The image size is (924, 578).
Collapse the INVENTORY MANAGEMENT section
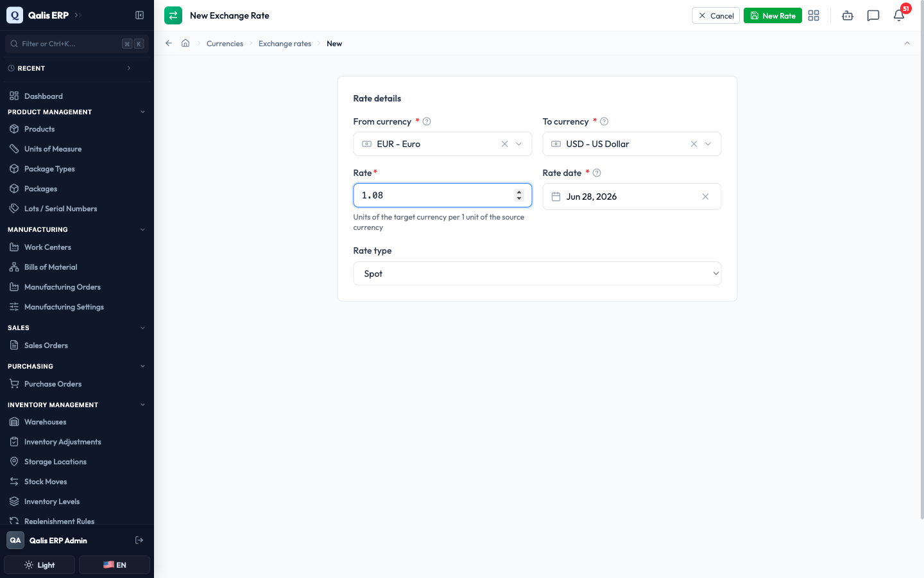pyautogui.click(x=142, y=405)
